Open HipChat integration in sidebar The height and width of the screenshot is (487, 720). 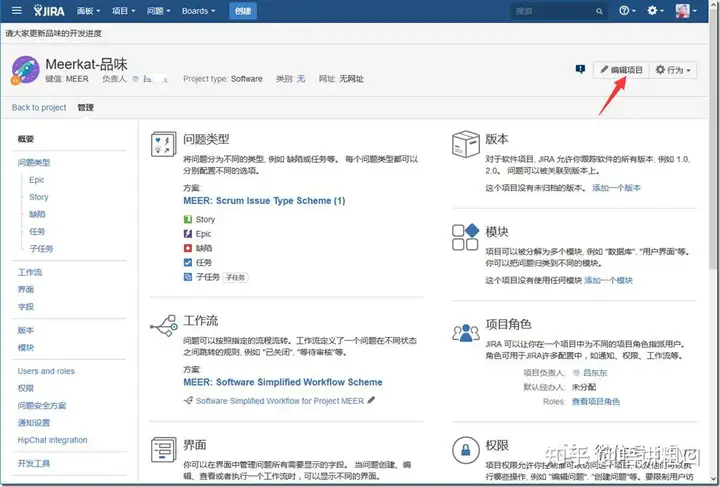[52, 440]
